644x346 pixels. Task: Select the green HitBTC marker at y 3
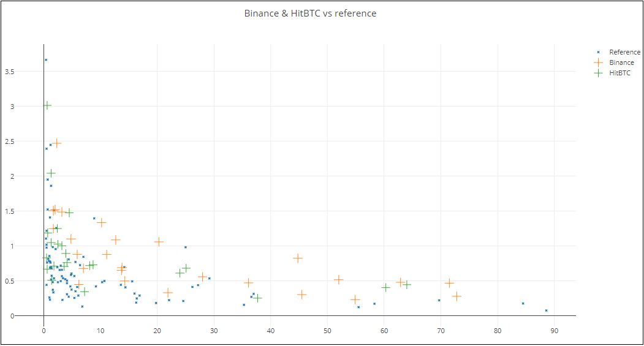coord(47,105)
